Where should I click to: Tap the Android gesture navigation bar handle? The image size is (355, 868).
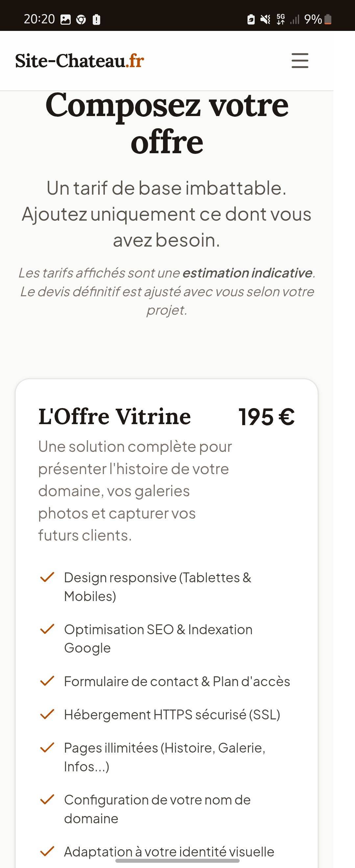pos(177,860)
